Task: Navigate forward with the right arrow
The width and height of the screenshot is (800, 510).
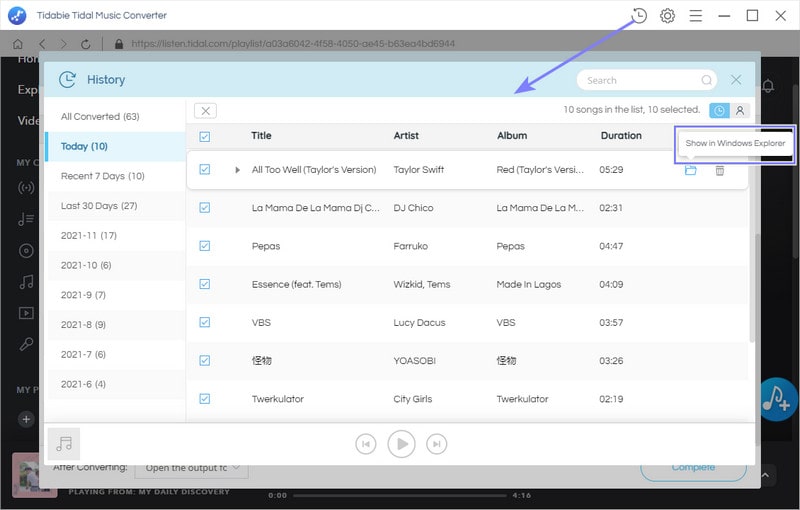Action: (63, 44)
